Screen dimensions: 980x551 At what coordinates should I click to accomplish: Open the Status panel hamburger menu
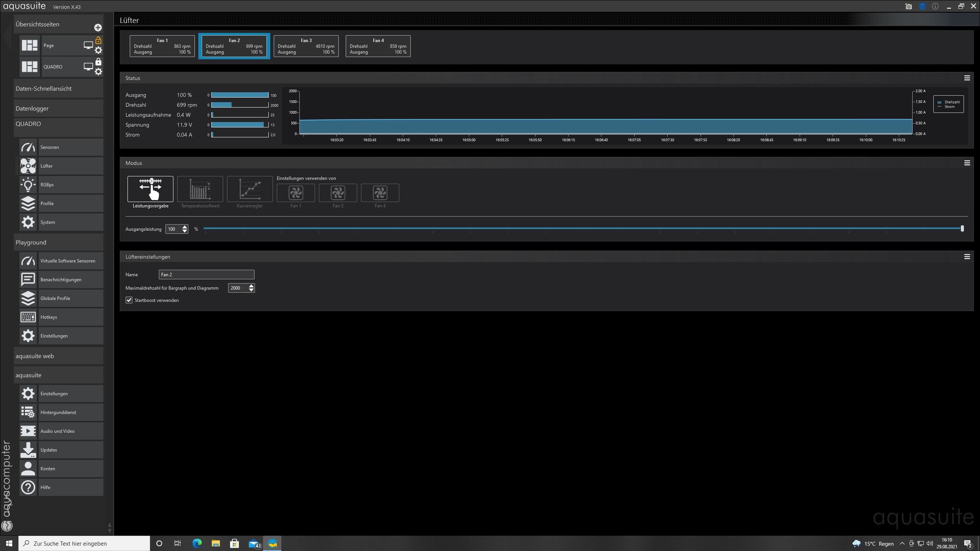(x=967, y=78)
